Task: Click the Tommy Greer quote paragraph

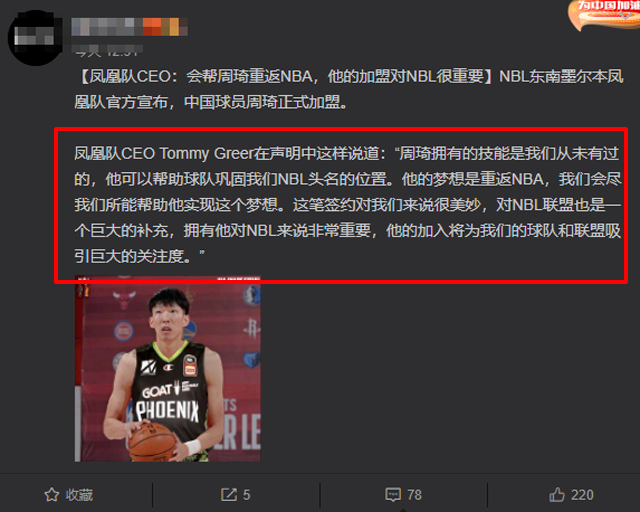Action: pyautogui.click(x=347, y=205)
